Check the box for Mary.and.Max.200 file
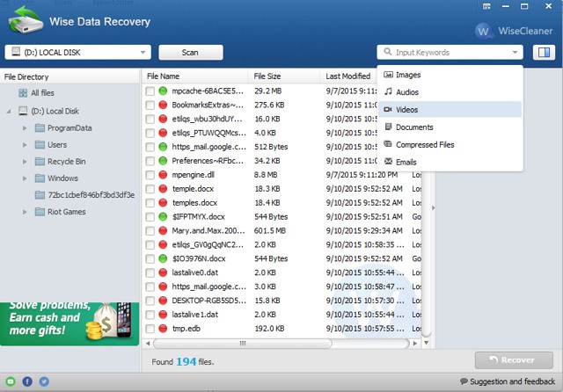The image size is (563, 392). coord(150,231)
